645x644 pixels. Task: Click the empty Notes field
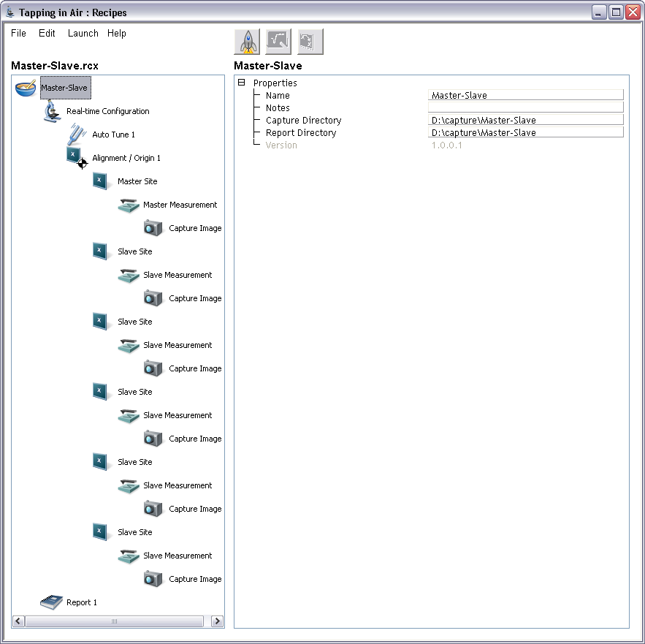(x=524, y=107)
